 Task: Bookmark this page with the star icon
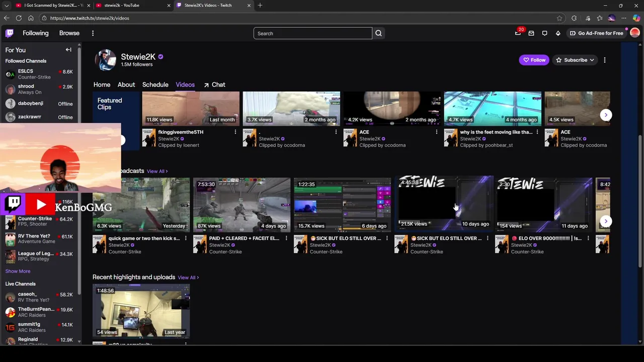(x=559, y=18)
